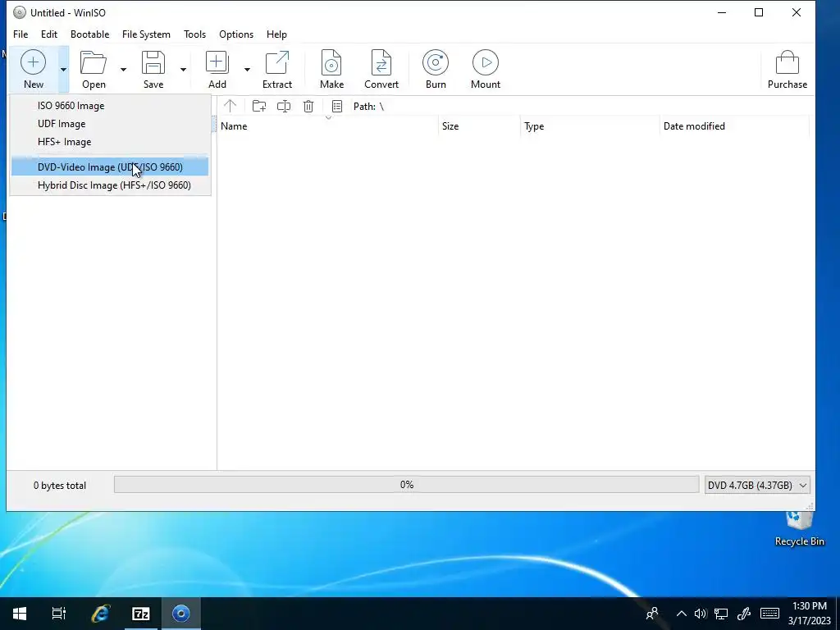
Task: Open the Tools menu
Action: 194,34
